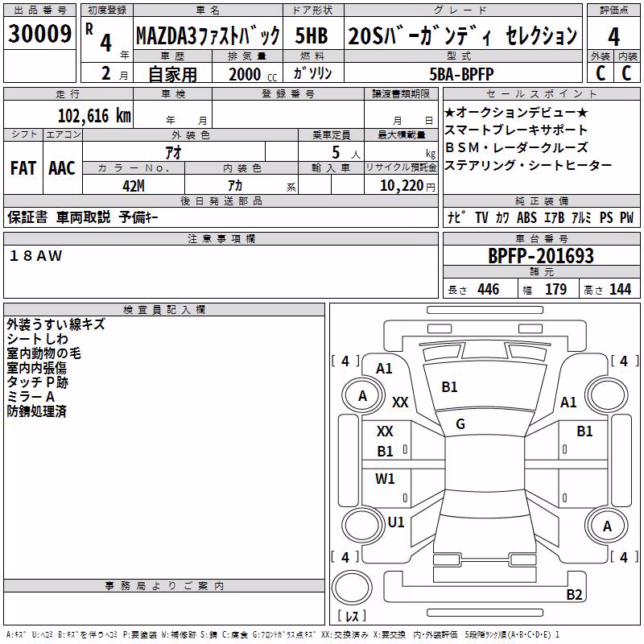Click width value 179

pyautogui.click(x=555, y=289)
